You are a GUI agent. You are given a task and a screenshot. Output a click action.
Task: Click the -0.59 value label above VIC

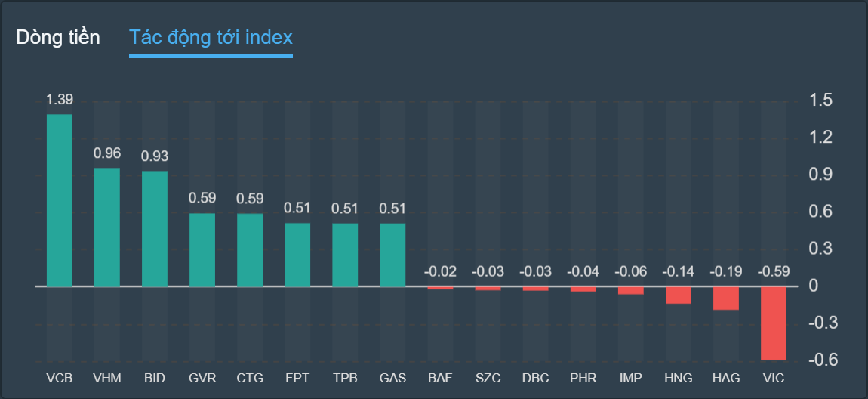[774, 271]
